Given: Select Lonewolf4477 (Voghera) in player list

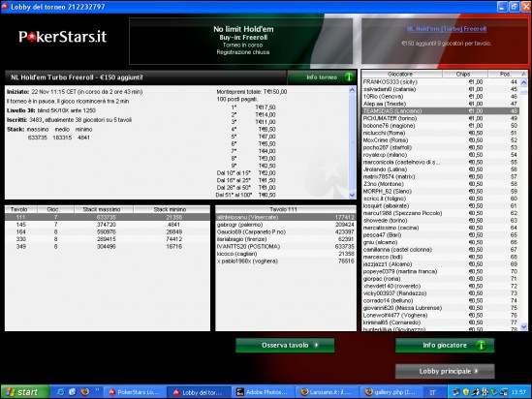Looking at the screenshot, I should (x=440, y=316).
